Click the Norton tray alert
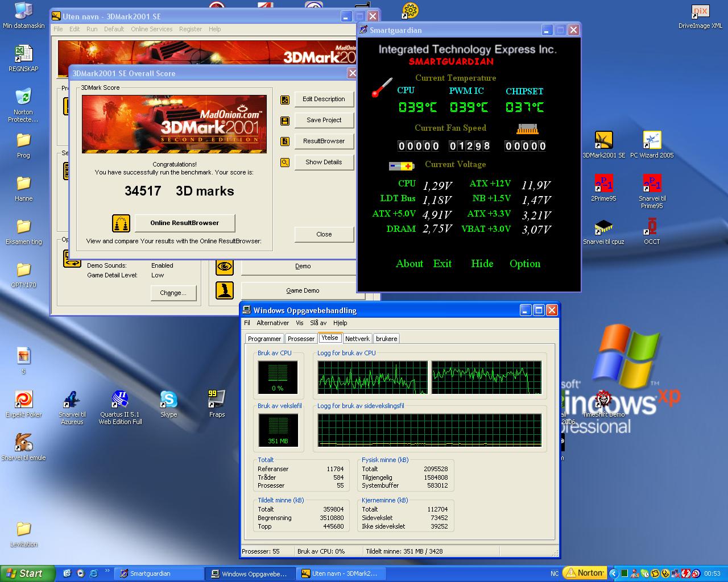 click(584, 573)
